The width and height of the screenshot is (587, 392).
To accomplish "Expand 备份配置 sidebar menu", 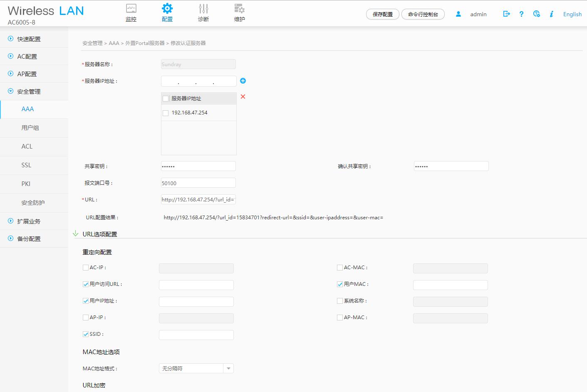I will tap(34, 239).
